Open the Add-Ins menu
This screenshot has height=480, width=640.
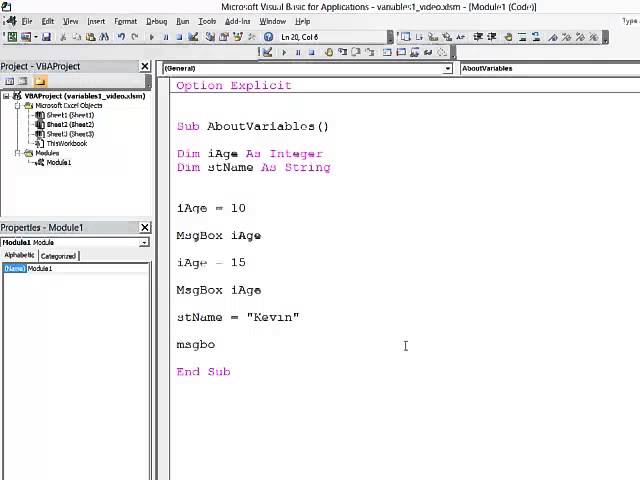pos(238,21)
